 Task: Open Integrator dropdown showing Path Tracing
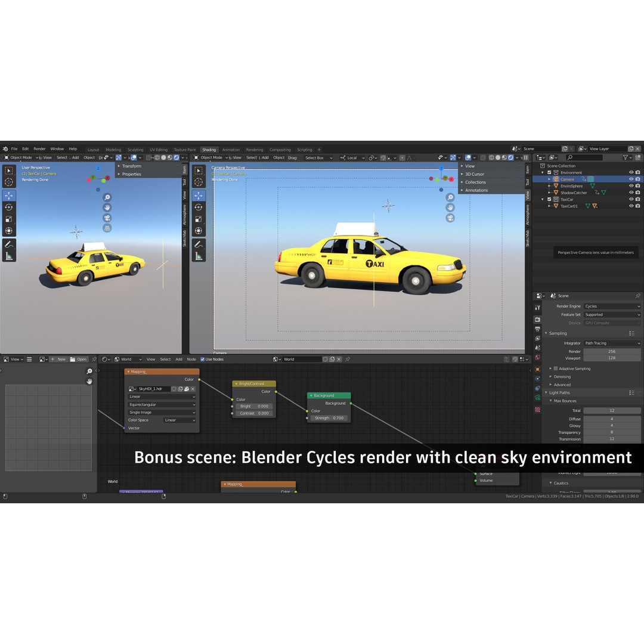(x=612, y=343)
